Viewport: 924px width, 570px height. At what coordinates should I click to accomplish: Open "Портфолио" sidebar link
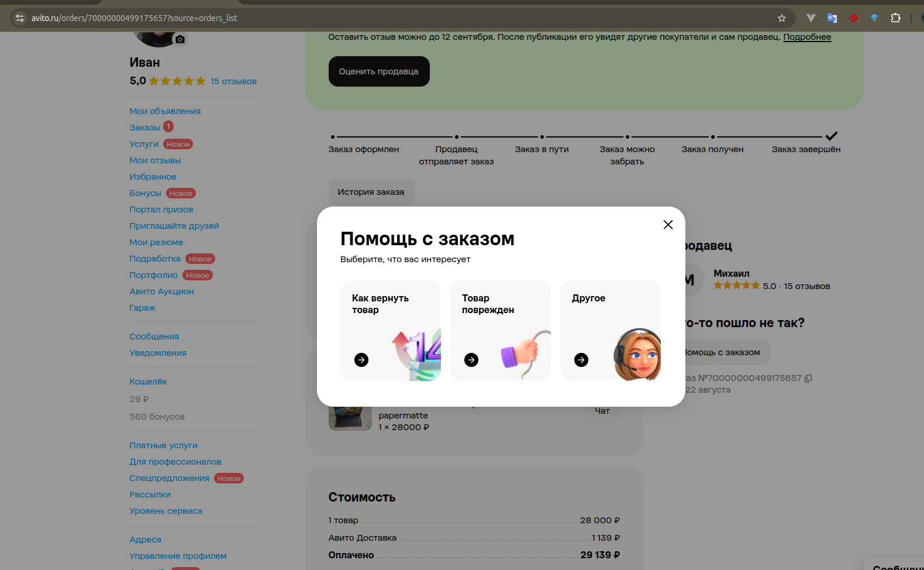(153, 275)
